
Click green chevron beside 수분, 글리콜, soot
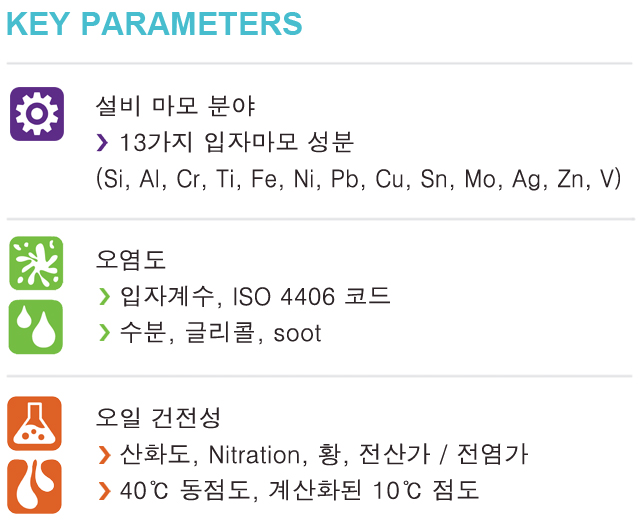[x=105, y=332]
